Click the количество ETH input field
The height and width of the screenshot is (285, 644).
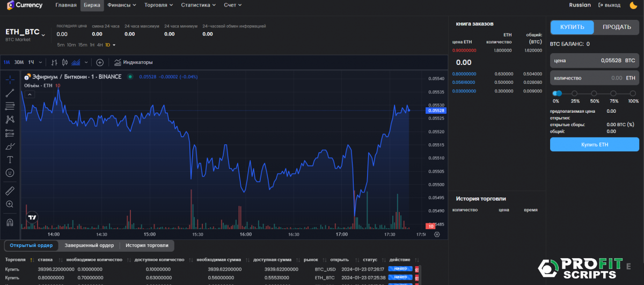pos(585,78)
